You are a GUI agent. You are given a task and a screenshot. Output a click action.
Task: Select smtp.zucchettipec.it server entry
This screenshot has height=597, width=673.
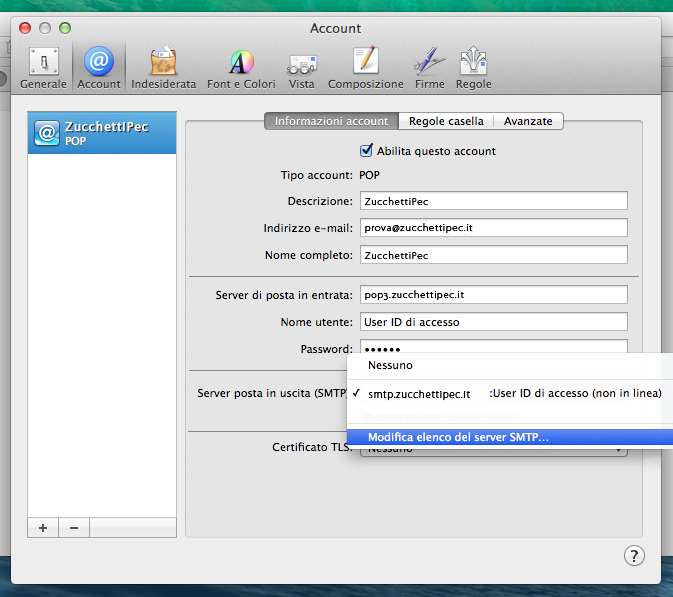click(x=510, y=394)
